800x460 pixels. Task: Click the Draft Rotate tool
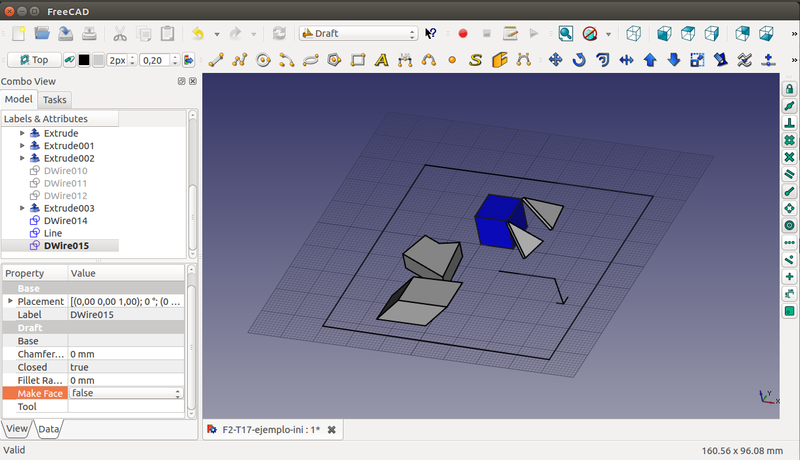click(580, 59)
